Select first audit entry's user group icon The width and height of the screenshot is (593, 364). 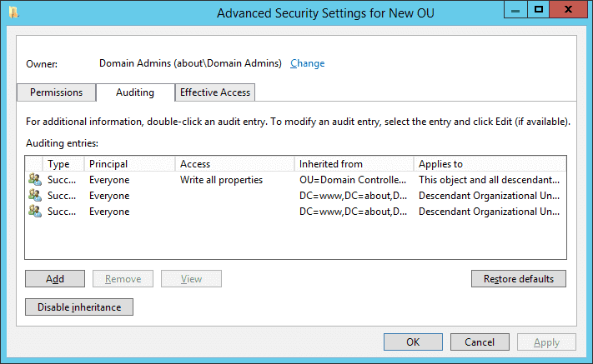[x=35, y=179]
